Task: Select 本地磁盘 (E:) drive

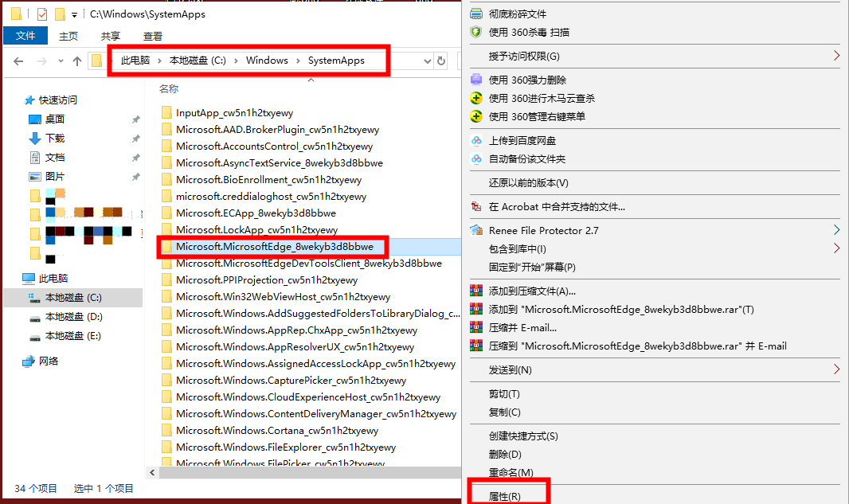Action: coord(73,336)
